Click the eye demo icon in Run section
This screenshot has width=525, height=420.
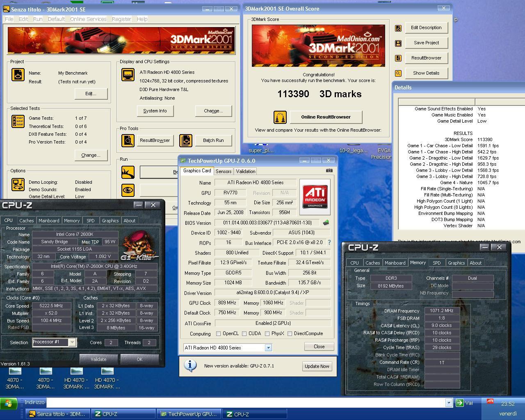[128, 190]
